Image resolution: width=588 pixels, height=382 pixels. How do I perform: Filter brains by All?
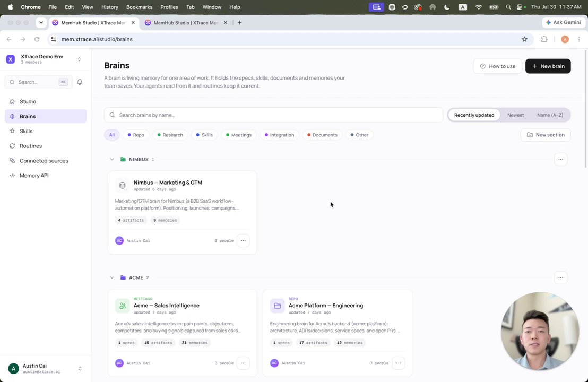click(x=112, y=135)
